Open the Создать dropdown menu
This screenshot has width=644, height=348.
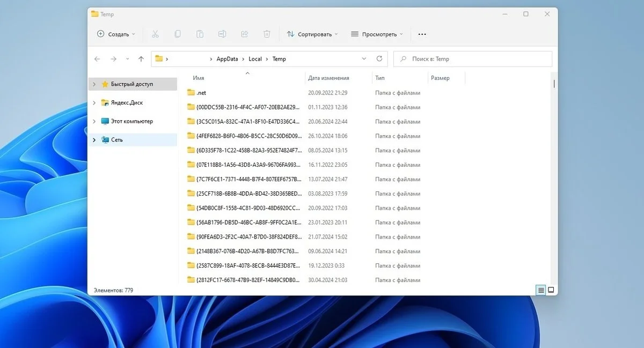116,34
